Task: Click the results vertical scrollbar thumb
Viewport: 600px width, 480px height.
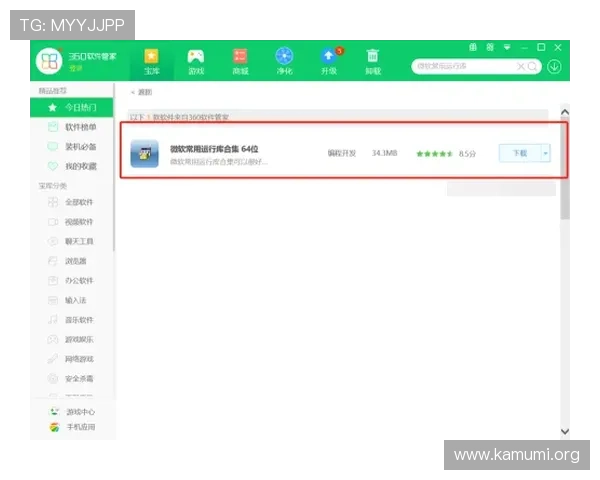Action: pos(565,168)
